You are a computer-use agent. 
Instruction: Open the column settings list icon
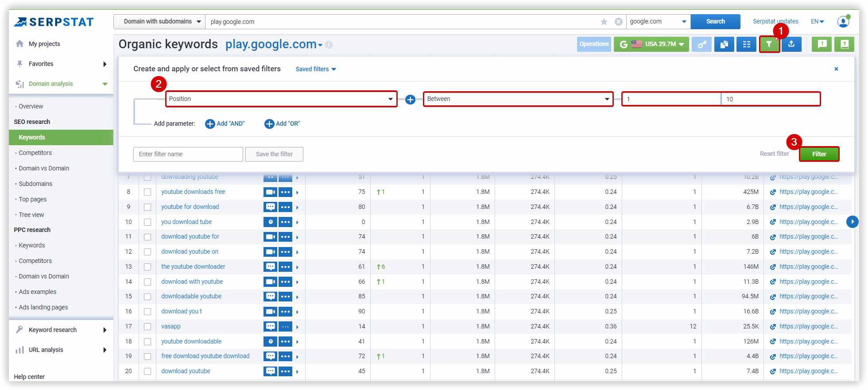[746, 44]
